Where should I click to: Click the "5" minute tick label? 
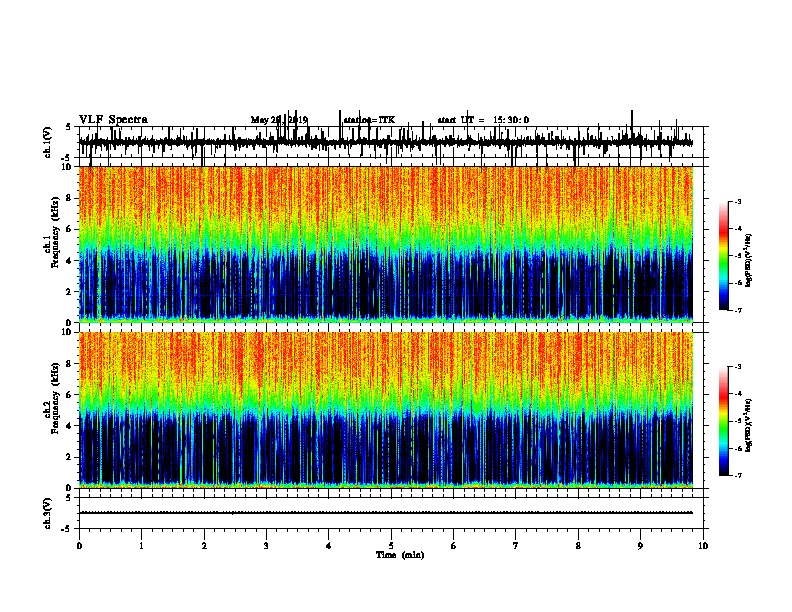(x=391, y=546)
